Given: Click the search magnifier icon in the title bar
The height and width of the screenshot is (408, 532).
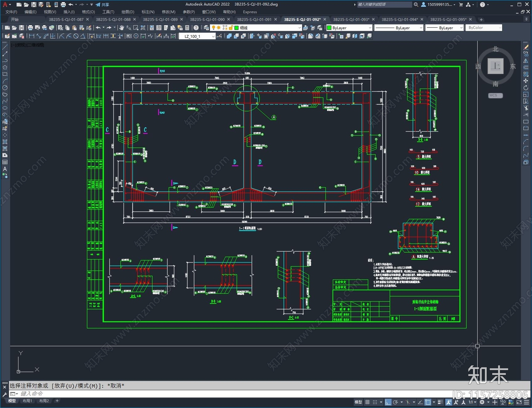Looking at the screenshot, I should click(x=416, y=5).
